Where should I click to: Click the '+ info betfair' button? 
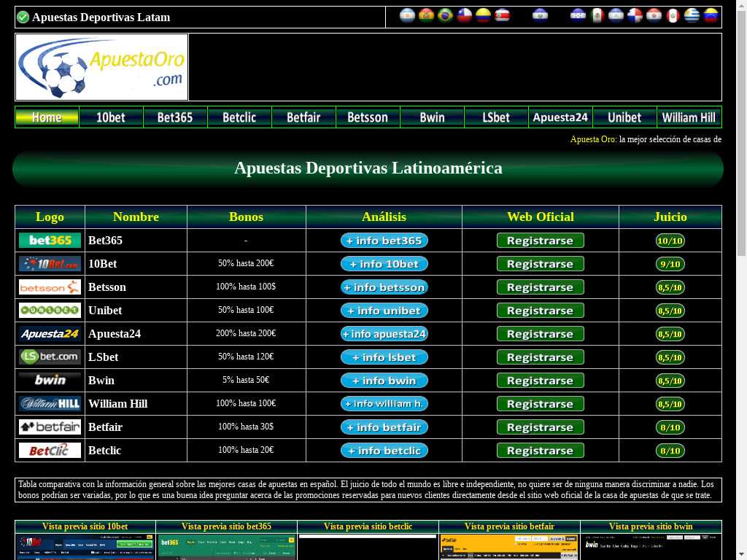click(x=384, y=427)
